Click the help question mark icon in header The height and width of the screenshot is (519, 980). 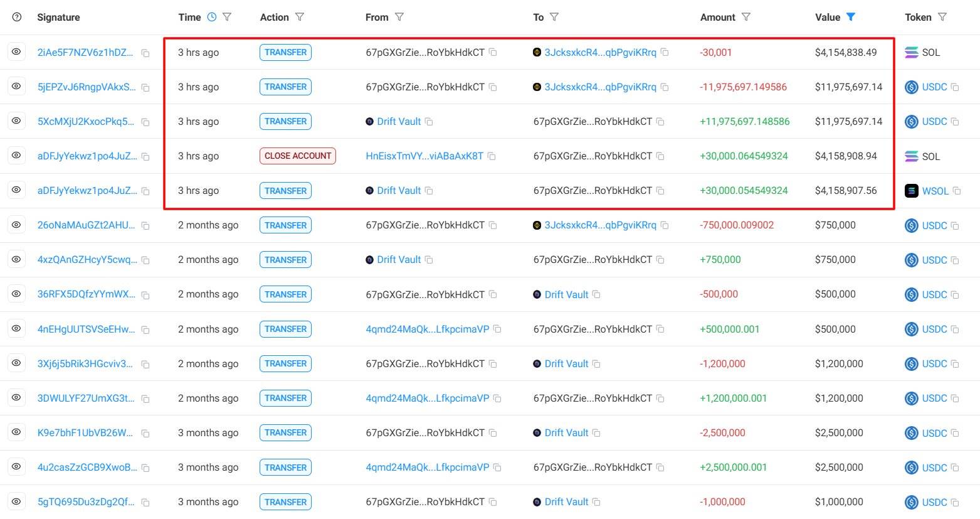pyautogui.click(x=16, y=17)
